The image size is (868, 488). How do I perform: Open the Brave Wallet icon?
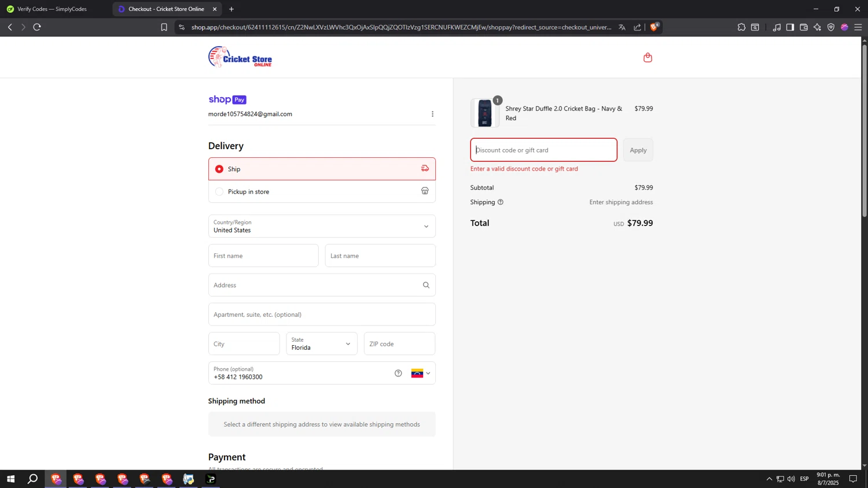[x=804, y=27]
